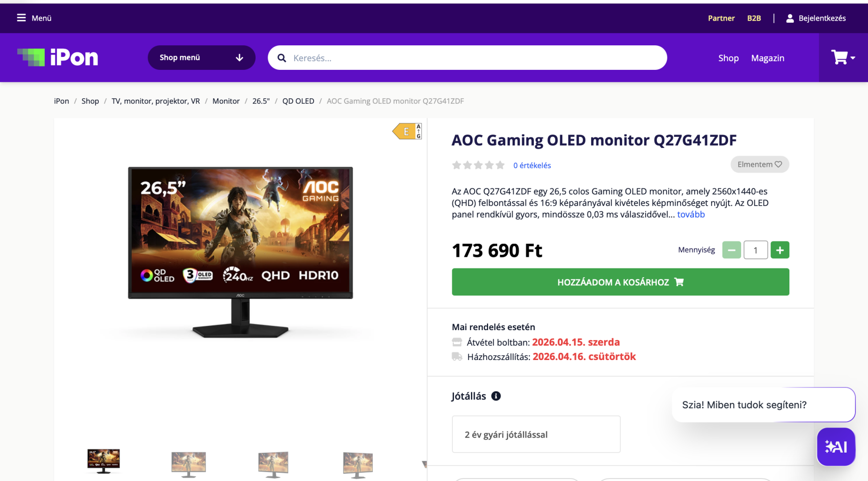Expand the cart dropdown arrow
This screenshot has height=481, width=868.
click(x=853, y=58)
